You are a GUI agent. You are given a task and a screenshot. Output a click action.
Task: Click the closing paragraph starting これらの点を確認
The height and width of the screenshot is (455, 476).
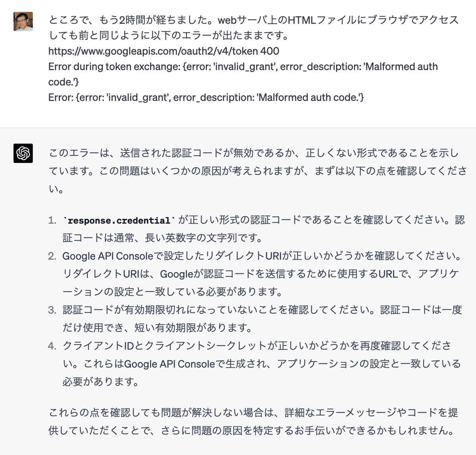[253, 421]
